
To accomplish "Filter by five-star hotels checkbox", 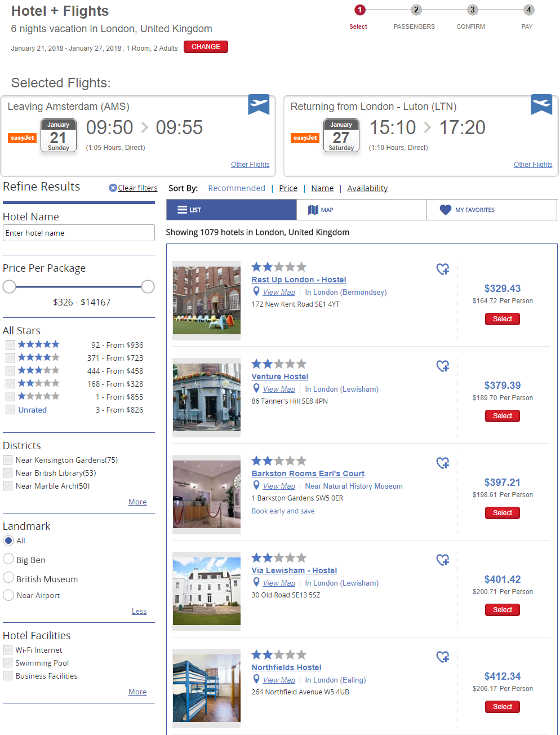I will pos(10,344).
